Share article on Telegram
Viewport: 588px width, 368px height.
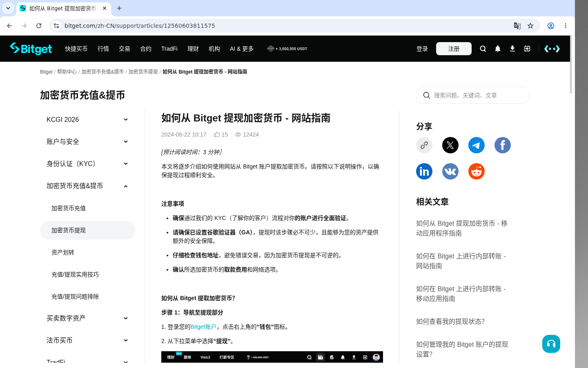pyautogui.click(x=477, y=145)
